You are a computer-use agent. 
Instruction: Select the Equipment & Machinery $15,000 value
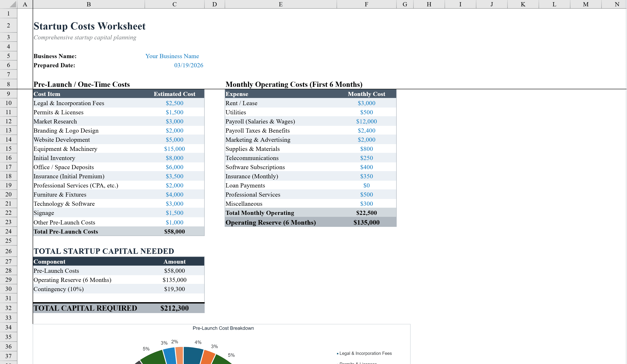(174, 149)
